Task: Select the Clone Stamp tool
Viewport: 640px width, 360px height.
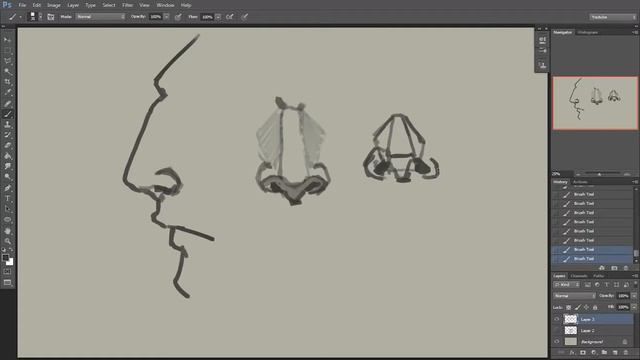Action: pos(7,124)
